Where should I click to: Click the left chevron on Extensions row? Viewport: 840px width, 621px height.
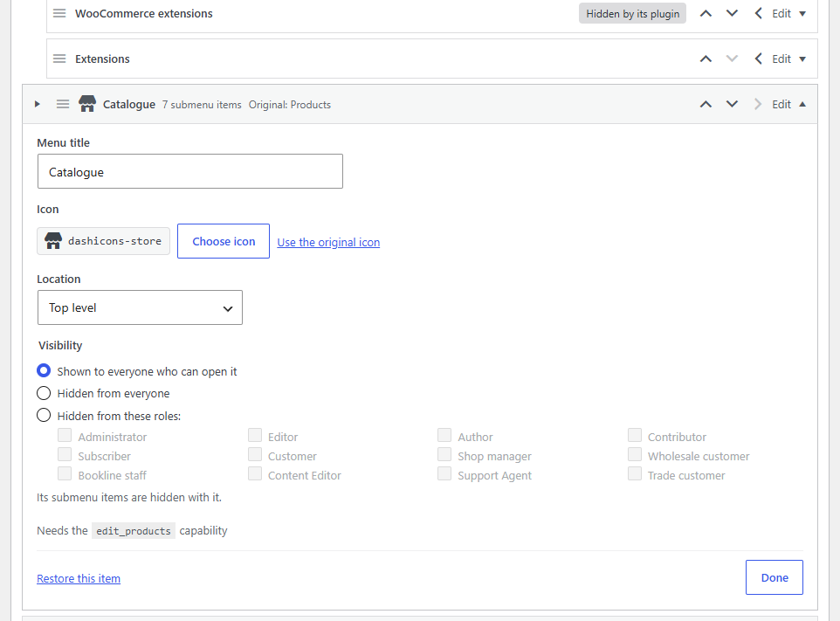758,59
